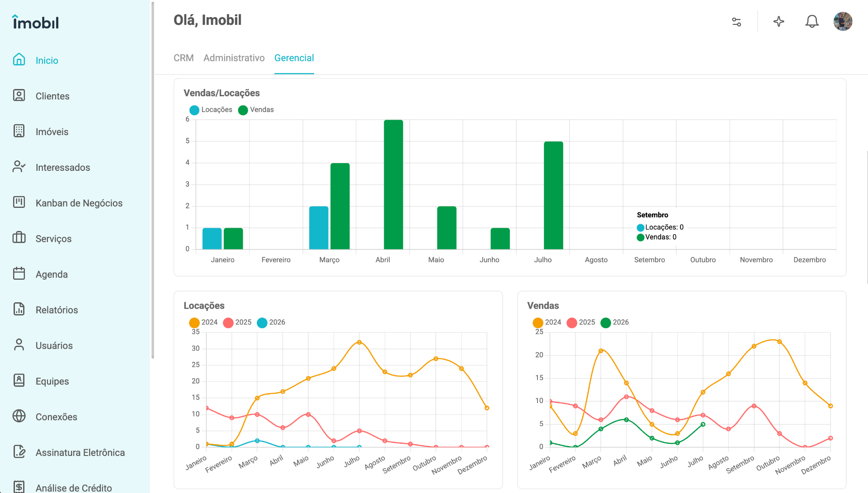Toggle Vendas series in Vendas/Locações legend
868x493 pixels.
click(x=256, y=110)
